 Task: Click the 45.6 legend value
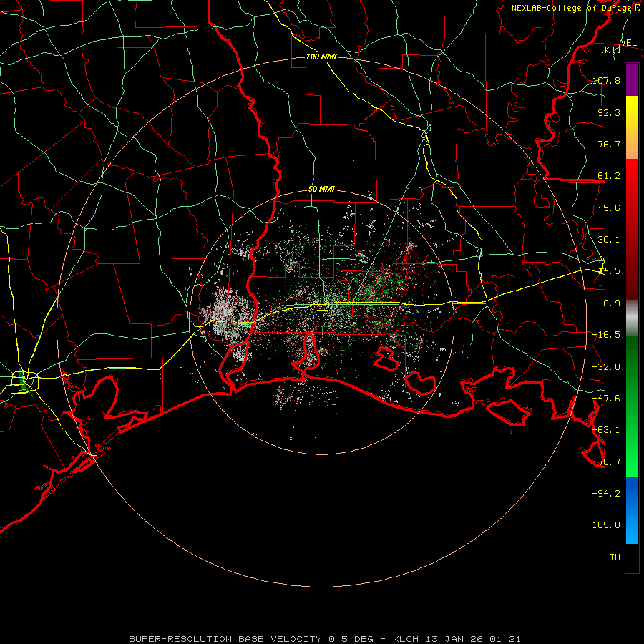click(609, 208)
